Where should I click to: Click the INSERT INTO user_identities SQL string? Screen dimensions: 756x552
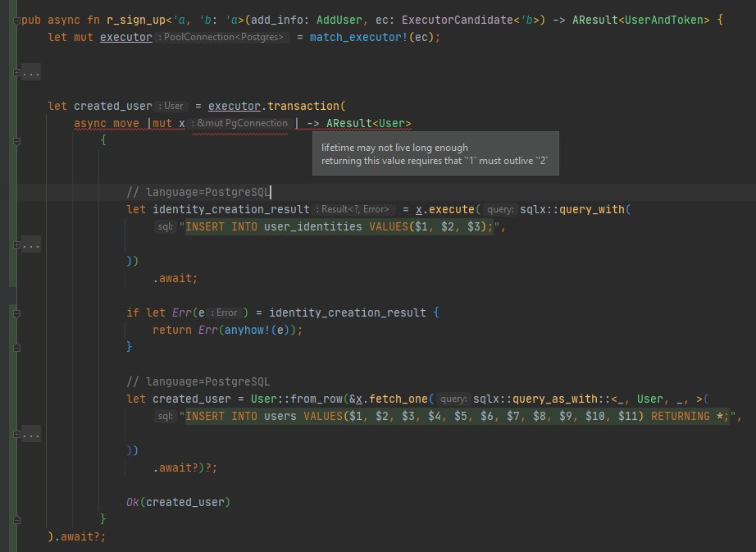pos(339,226)
